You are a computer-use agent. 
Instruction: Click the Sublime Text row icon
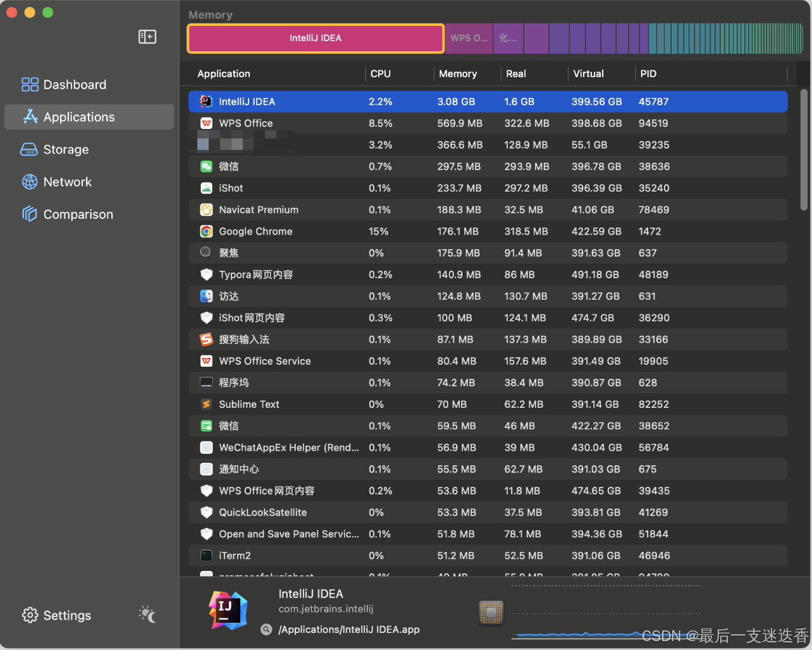(206, 404)
